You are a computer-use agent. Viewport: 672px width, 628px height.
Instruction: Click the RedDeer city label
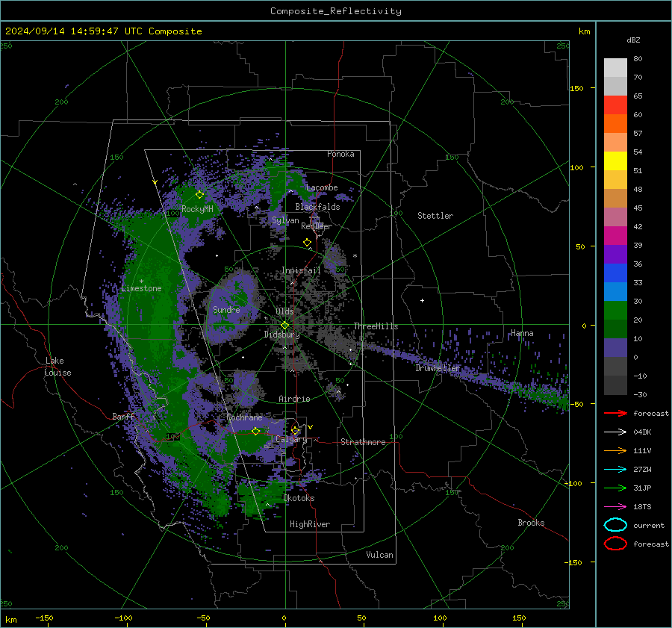tap(317, 226)
